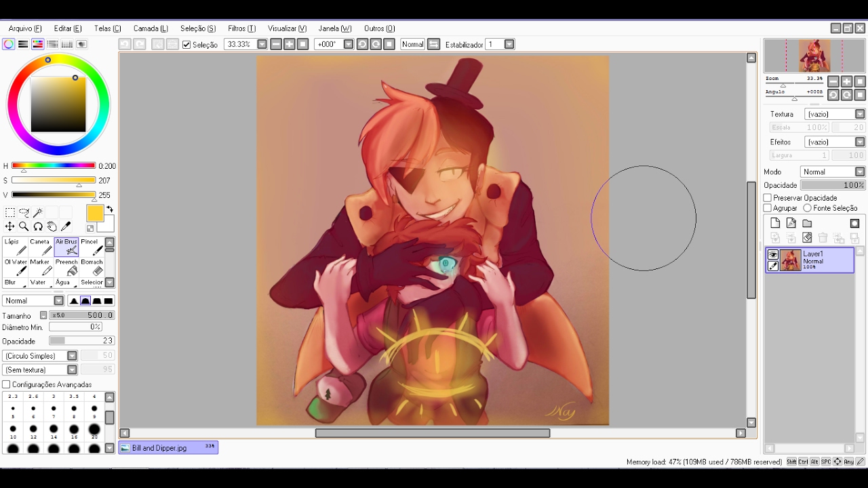The width and height of the screenshot is (868, 488).
Task: Hide Layer1 with the eye icon
Action: 773,255
